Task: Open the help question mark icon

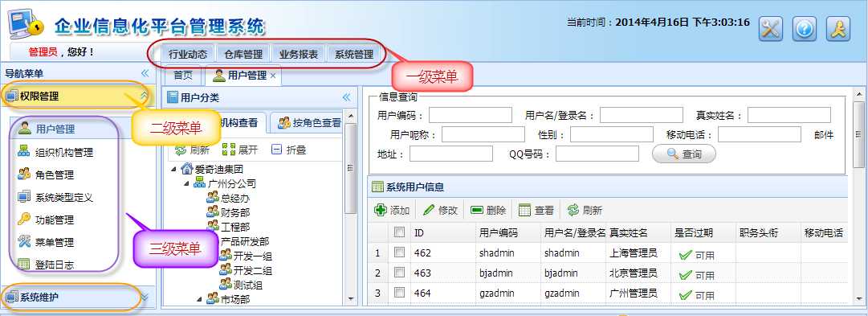Action: click(x=805, y=29)
